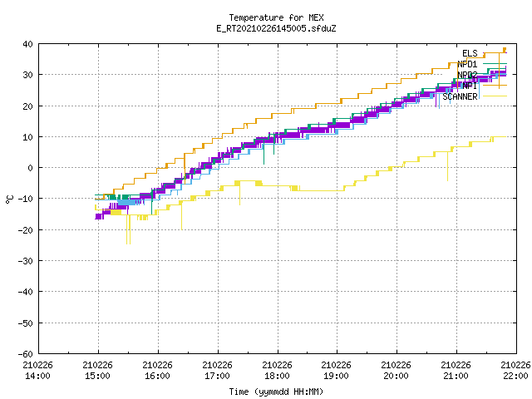The width and height of the screenshot is (532, 399).
Task: Click the y-axis unit label '°C'
Action: tap(9, 199)
